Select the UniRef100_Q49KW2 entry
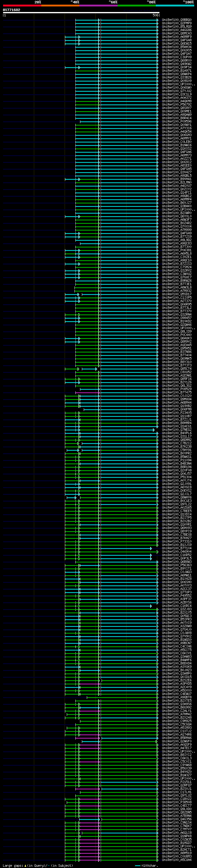The height and width of the screenshot is (868, 197). coord(177,64)
